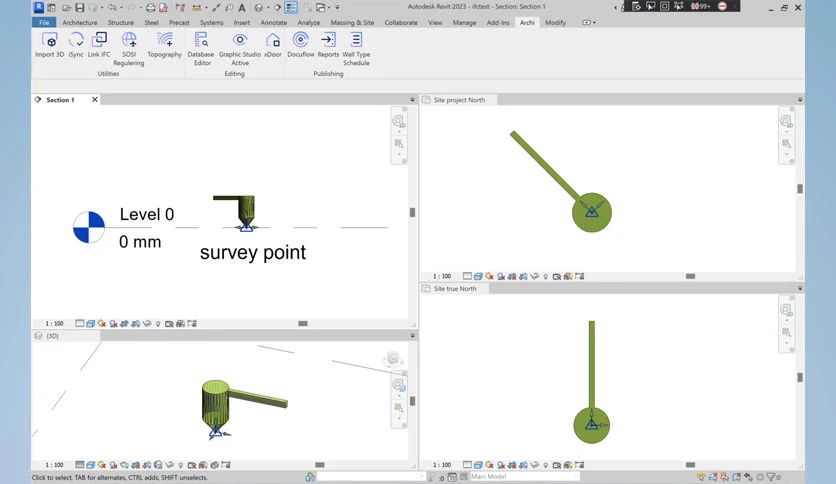The image size is (836, 484).
Task: Click Zoom region icon in Site project North view
Action: pyautogui.click(x=786, y=144)
